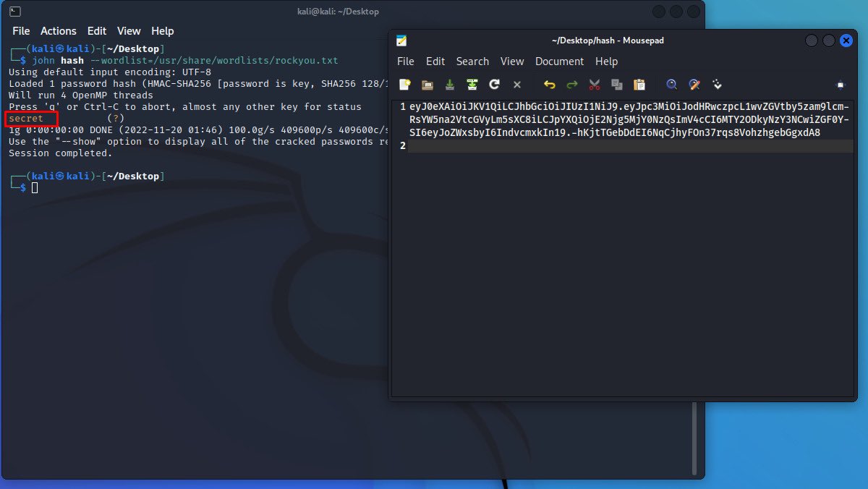Click the terminal icon in terminal title bar
Screen dimensions: 868x489
click(14, 12)
